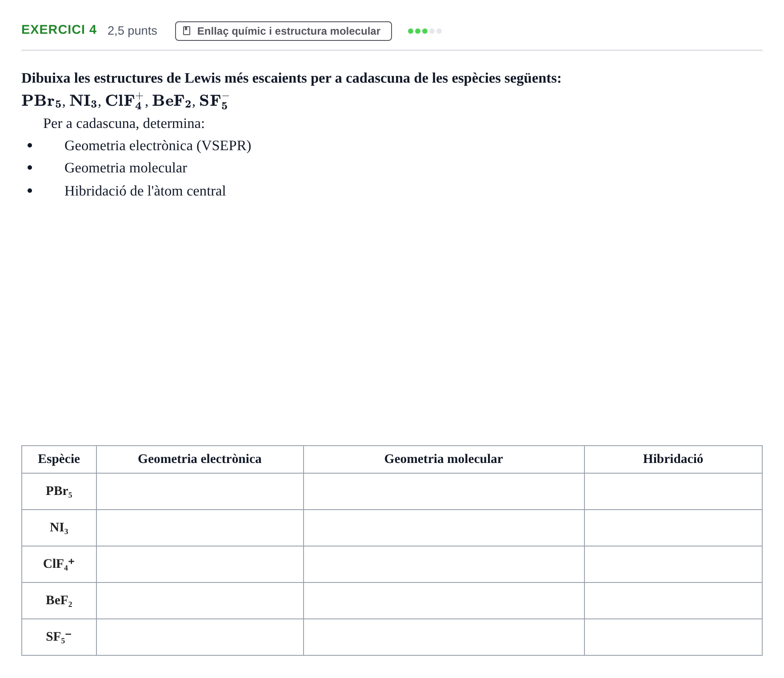Click the Geometria electrònica column header

(x=200, y=459)
